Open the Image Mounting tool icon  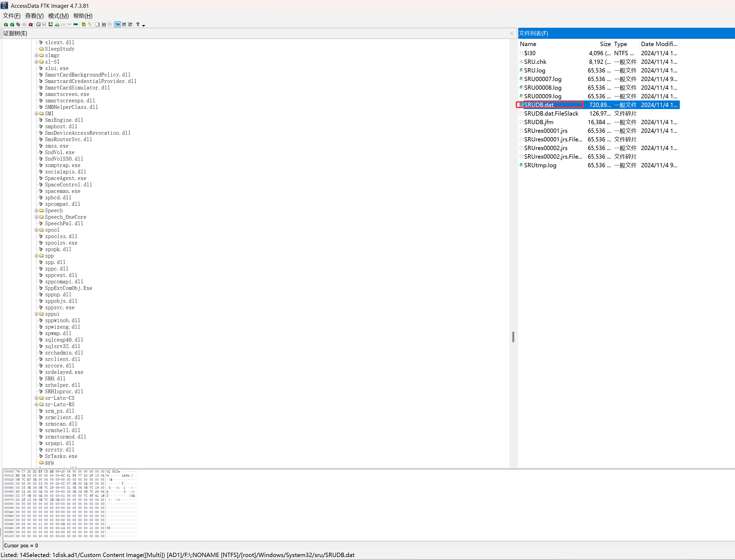click(18, 24)
